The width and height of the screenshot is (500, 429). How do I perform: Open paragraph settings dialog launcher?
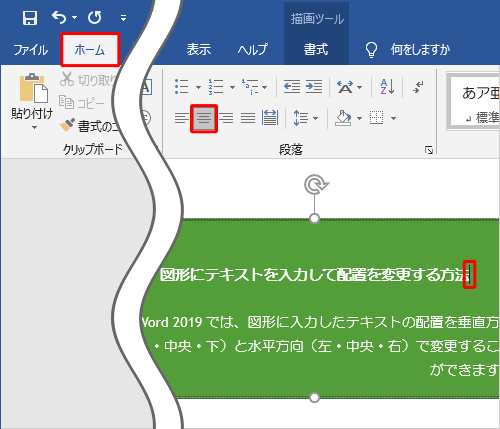coord(429,150)
